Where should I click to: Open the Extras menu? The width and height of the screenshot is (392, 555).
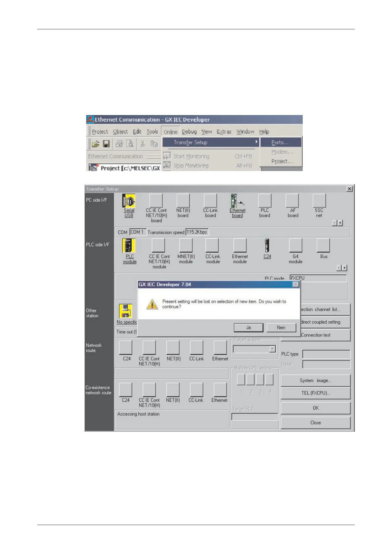(224, 131)
